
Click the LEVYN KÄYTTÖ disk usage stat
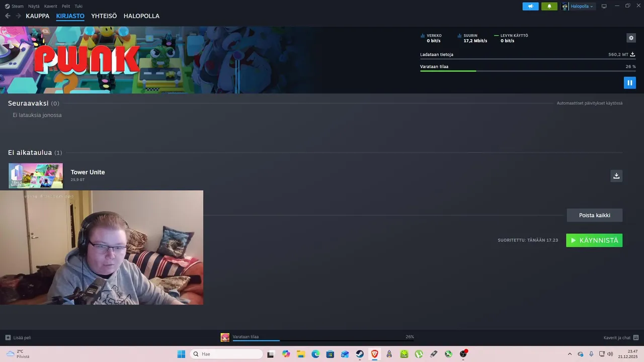[x=511, y=38]
